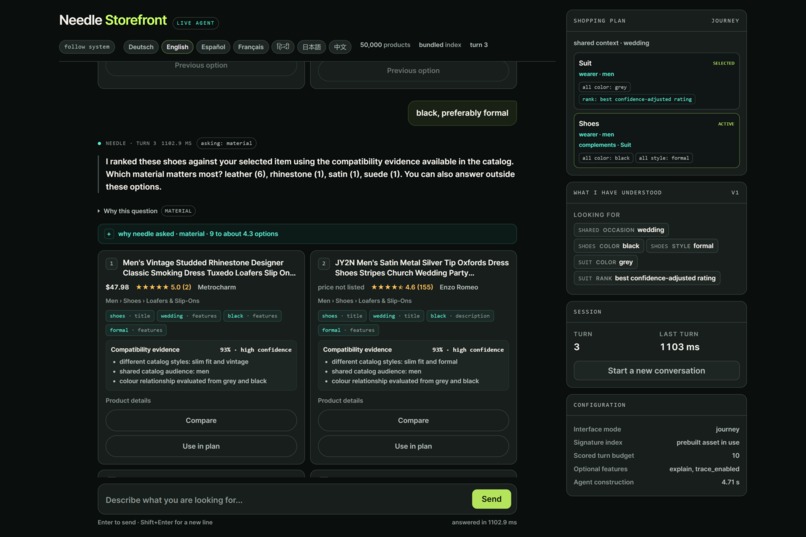The height and width of the screenshot is (537, 806).
Task: Send the message
Action: pyautogui.click(x=491, y=499)
